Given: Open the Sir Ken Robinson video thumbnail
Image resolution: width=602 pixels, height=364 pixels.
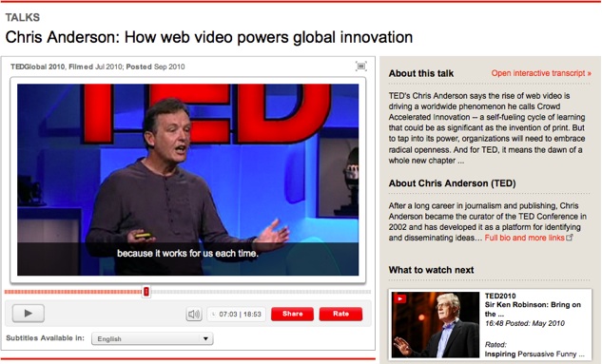Looking at the screenshot, I should 436,324.
